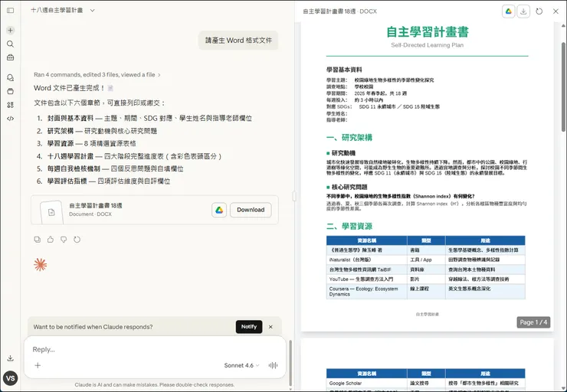The width and height of the screenshot is (567, 392).
Task: Open inline file icon after Word 文件已產生完成
Action: coord(110,88)
